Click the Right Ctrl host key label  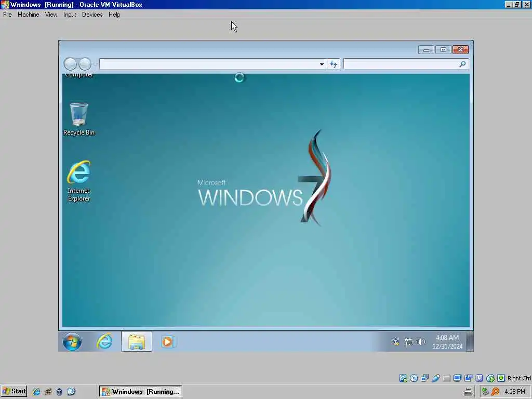(x=519, y=378)
